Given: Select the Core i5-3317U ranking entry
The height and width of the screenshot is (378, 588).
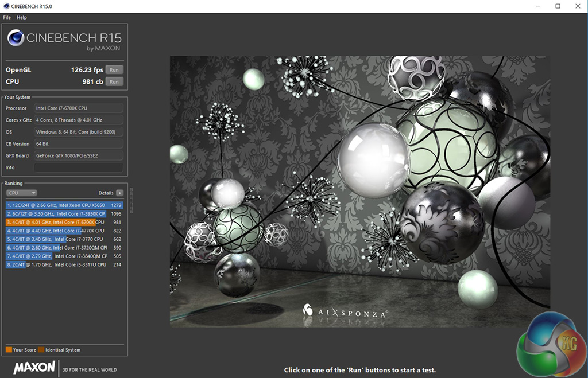Looking at the screenshot, I should (64, 264).
